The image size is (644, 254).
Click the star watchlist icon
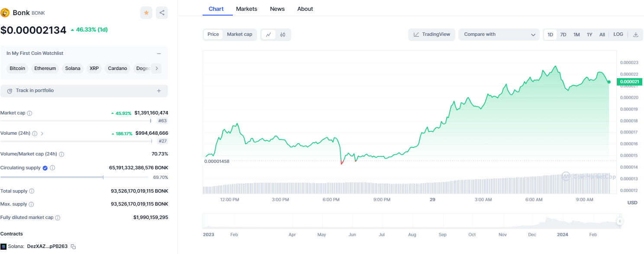tap(146, 13)
